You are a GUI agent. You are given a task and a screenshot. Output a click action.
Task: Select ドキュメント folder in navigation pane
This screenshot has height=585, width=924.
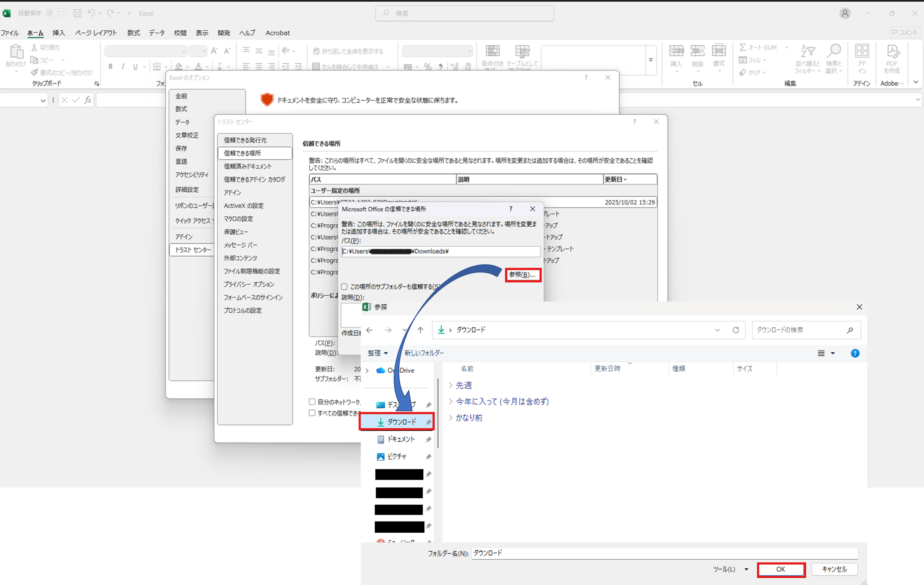[401, 439]
